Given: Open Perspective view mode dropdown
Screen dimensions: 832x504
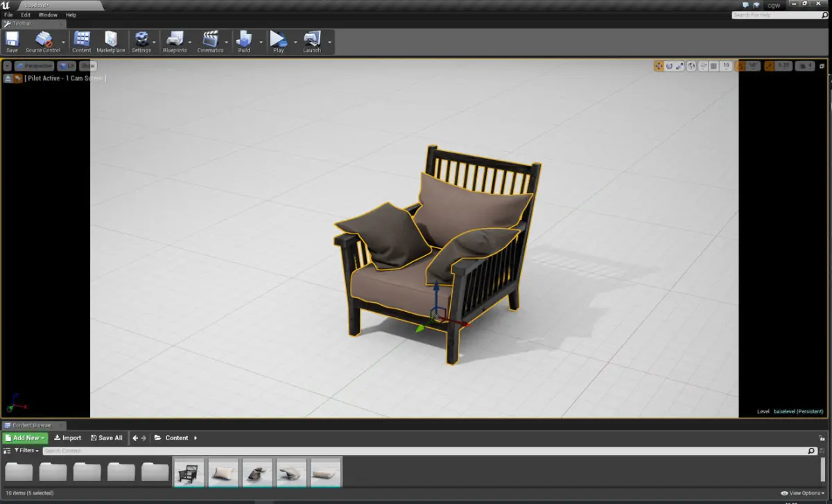Looking at the screenshot, I should coord(35,66).
